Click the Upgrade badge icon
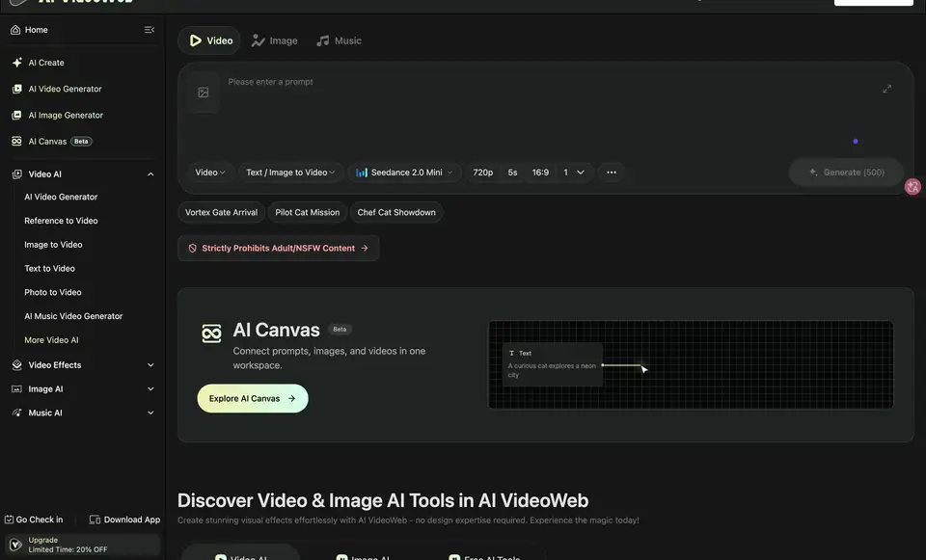This screenshot has height=560, width=926. [x=16, y=545]
